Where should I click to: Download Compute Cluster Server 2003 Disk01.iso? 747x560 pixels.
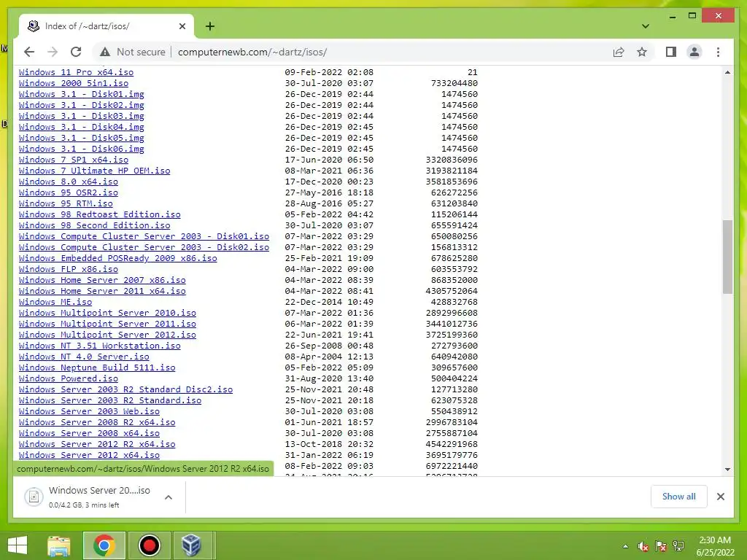point(144,237)
